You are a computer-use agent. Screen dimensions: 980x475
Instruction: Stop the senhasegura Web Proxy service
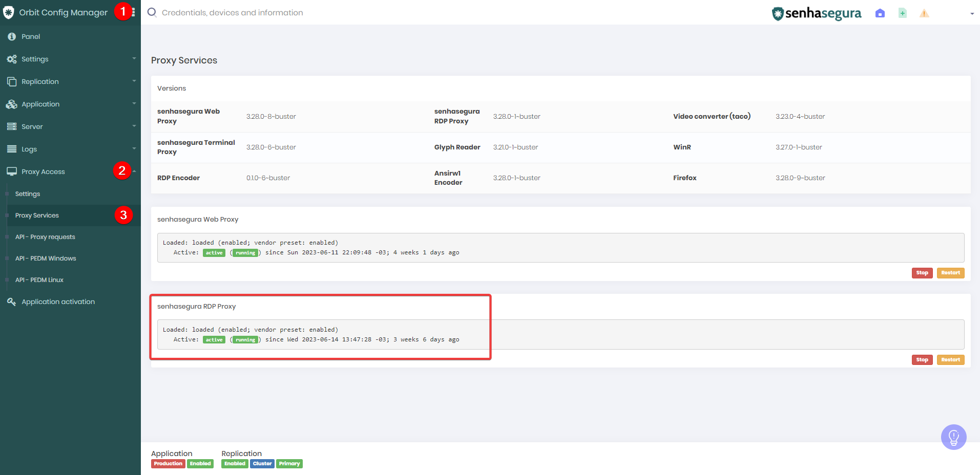point(922,273)
